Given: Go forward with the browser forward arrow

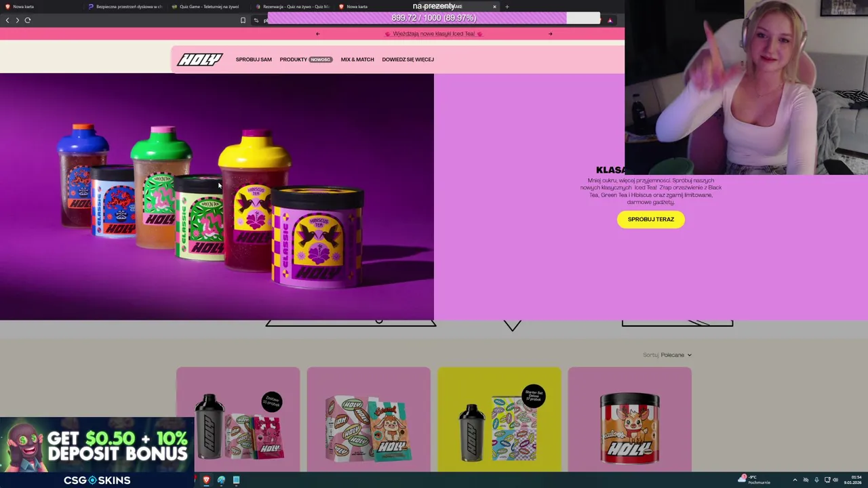Looking at the screenshot, I should tap(18, 20).
